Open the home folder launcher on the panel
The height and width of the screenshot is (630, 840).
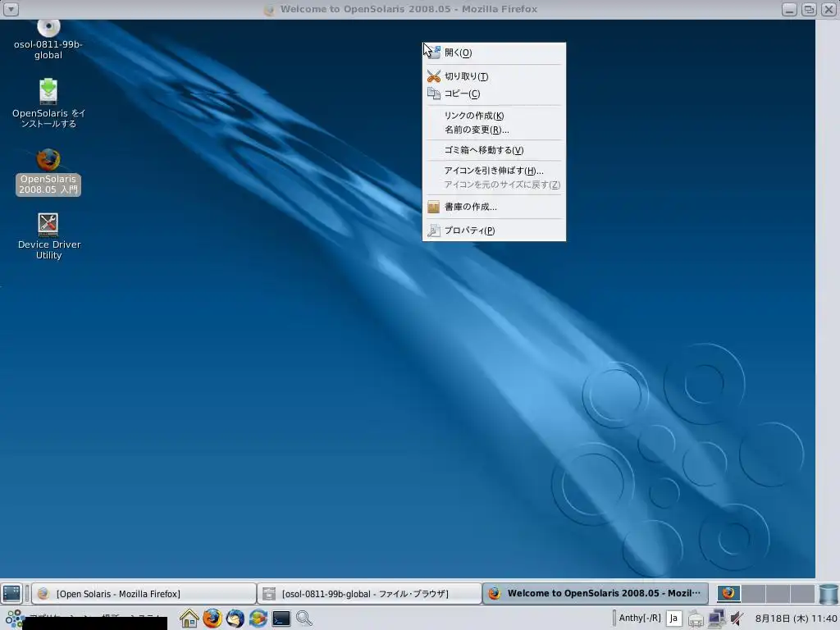click(x=189, y=619)
